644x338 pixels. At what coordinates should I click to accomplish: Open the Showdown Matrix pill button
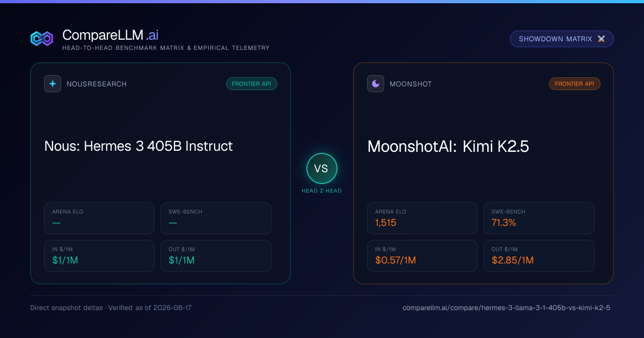click(561, 39)
